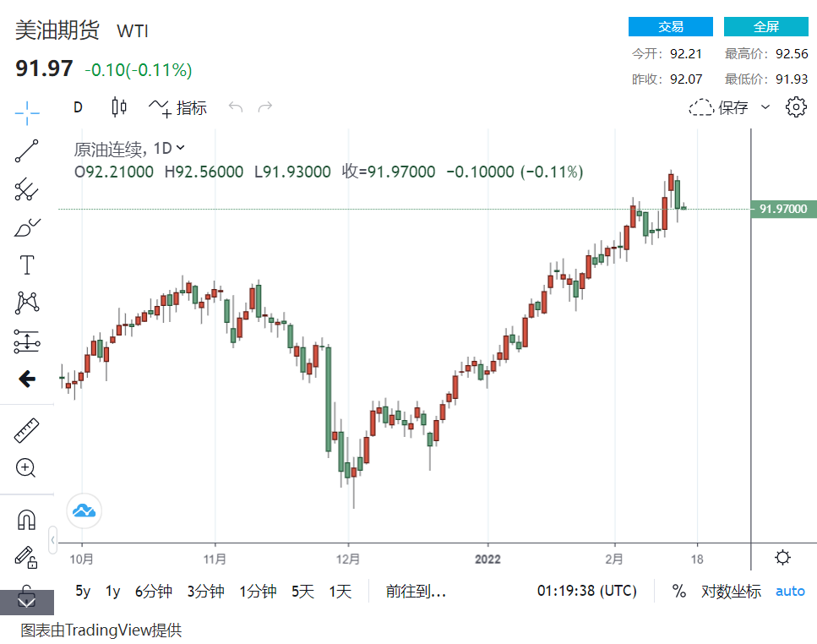Select the 5y time range

(x=83, y=592)
